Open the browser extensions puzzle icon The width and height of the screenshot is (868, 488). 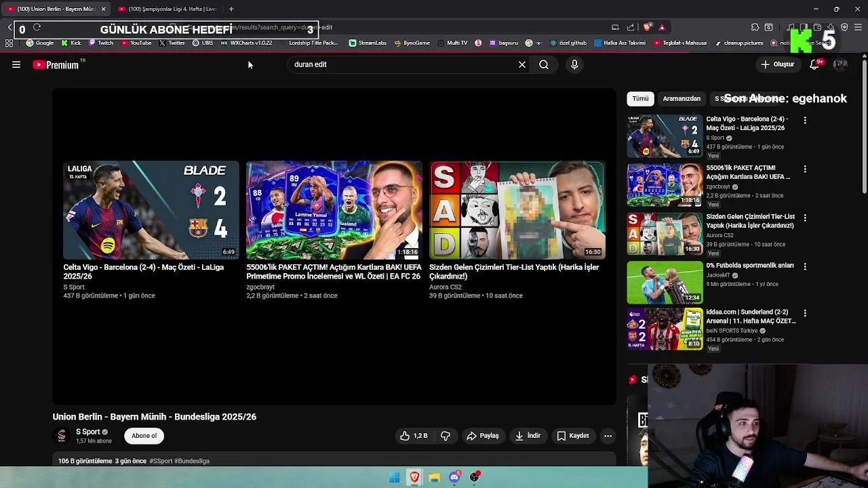pos(755,27)
